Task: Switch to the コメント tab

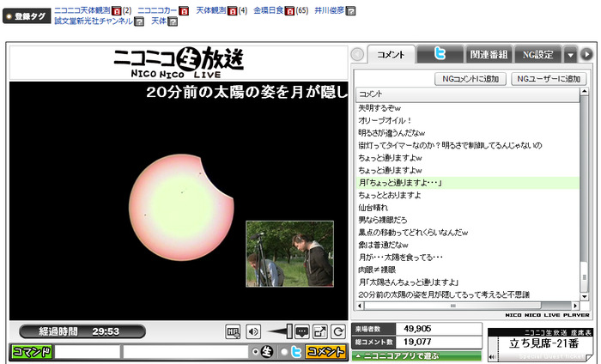Action: [x=391, y=55]
